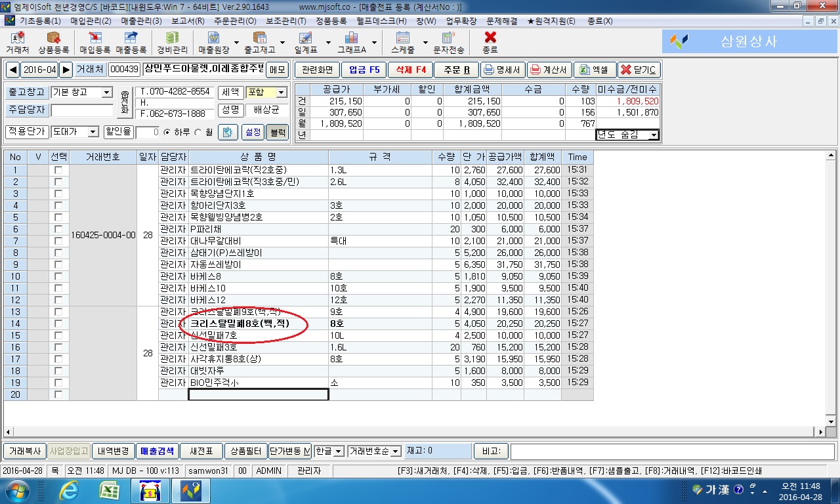Go to next month arrow
Screen dimensions: 840x504
(66, 70)
